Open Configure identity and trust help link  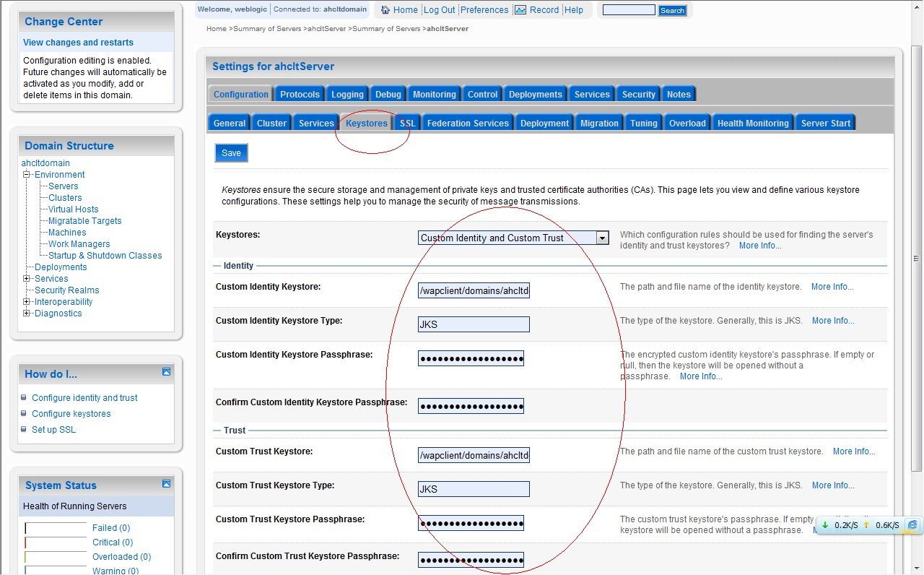(x=84, y=398)
